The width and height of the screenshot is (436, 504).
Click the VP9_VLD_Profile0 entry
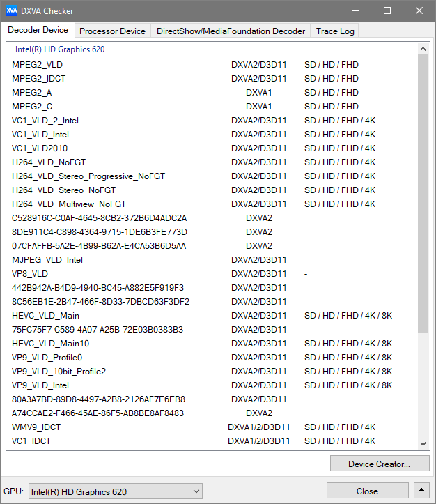[47, 358]
